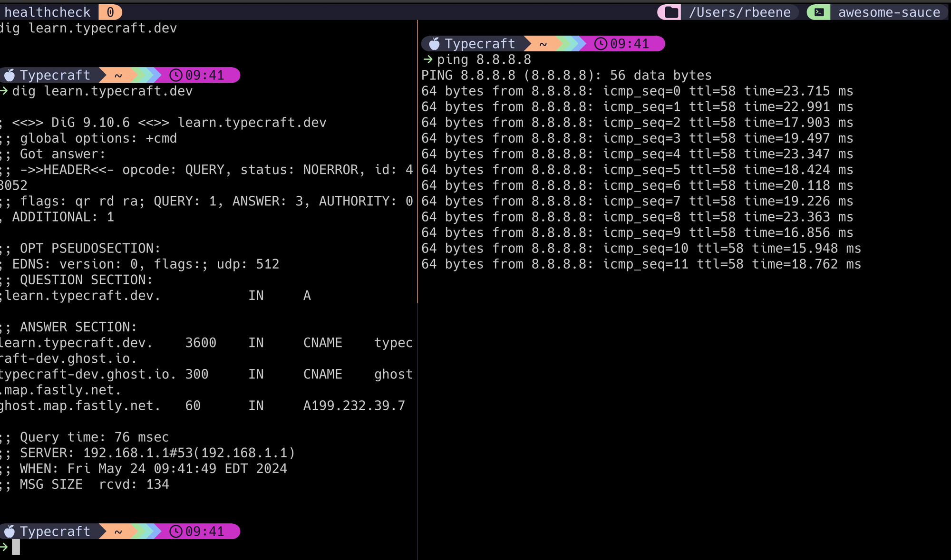Click the ping reply line with icmp_seq=0
Viewport: 951px width, 560px height.
pos(637,91)
